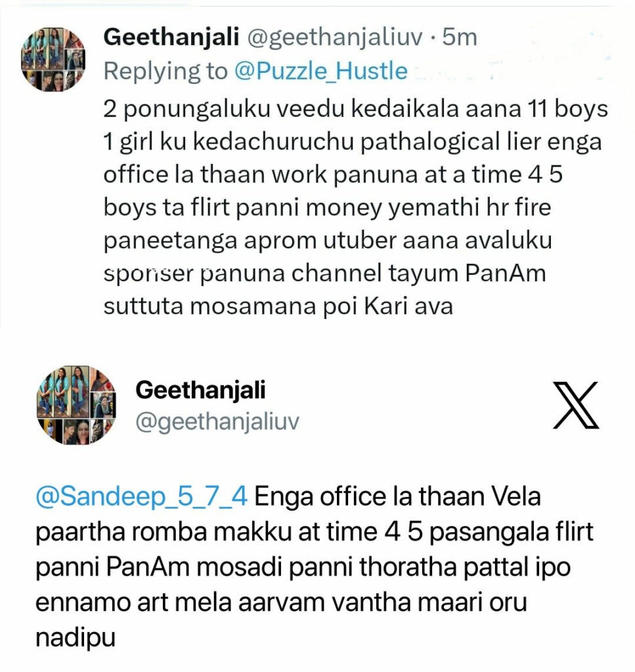
Task: Select the Geethanjali name left of the X logo
Action: tap(200, 390)
